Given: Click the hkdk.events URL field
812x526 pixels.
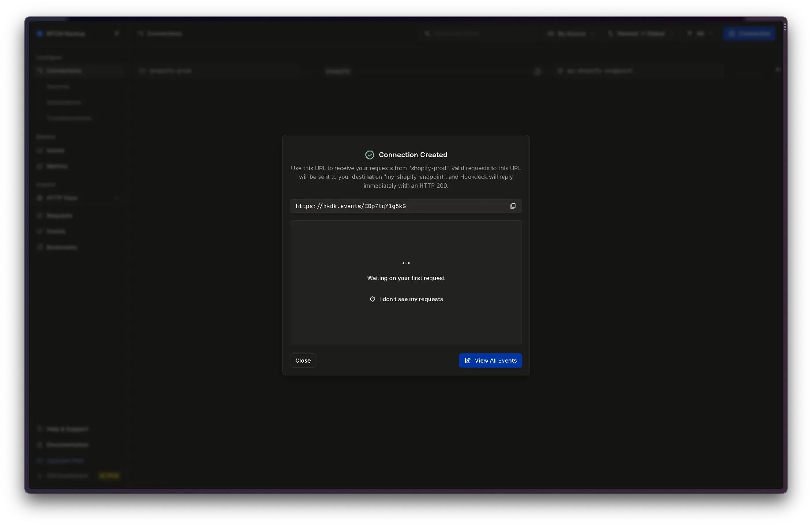Looking at the screenshot, I should click(x=406, y=206).
